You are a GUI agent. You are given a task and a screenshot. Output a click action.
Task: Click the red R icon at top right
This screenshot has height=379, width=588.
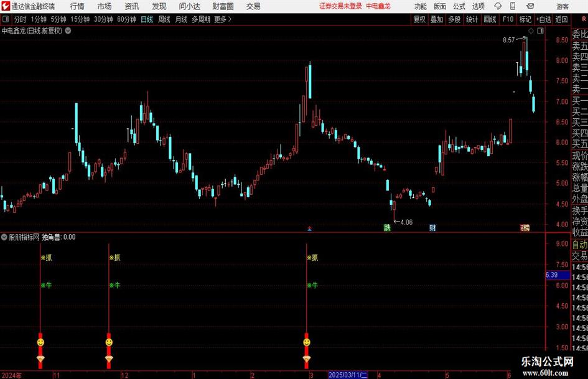[584, 19]
